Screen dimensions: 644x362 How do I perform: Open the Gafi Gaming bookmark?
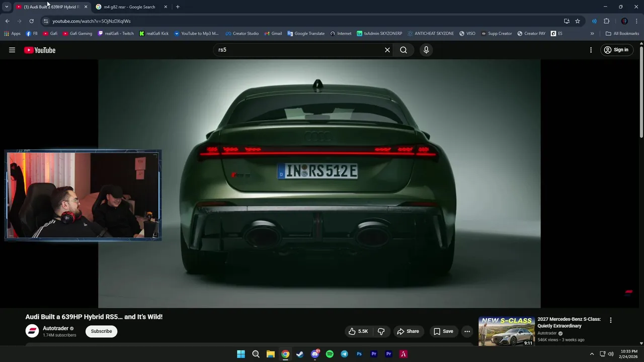[x=77, y=34]
